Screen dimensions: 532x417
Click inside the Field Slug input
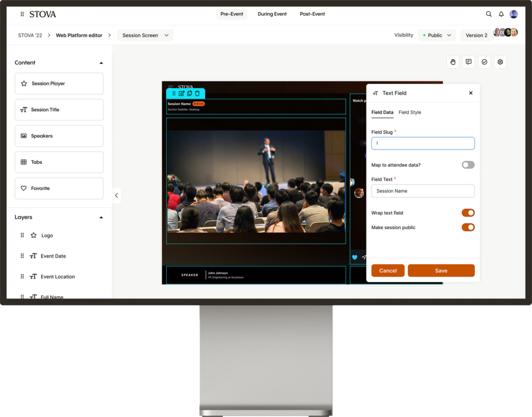point(422,143)
